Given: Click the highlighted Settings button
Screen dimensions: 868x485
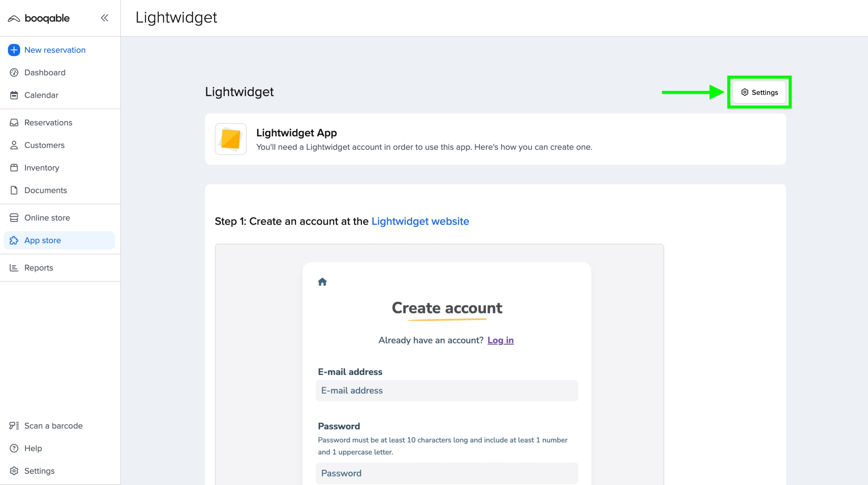Looking at the screenshot, I should [759, 92].
